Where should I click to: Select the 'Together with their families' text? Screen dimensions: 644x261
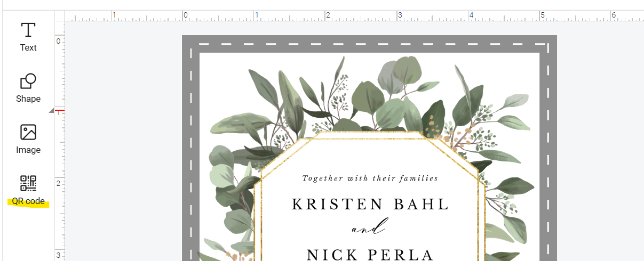pyautogui.click(x=370, y=178)
